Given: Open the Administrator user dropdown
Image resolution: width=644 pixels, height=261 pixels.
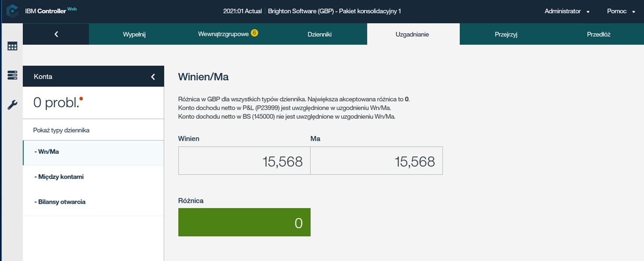Looking at the screenshot, I should point(567,11).
